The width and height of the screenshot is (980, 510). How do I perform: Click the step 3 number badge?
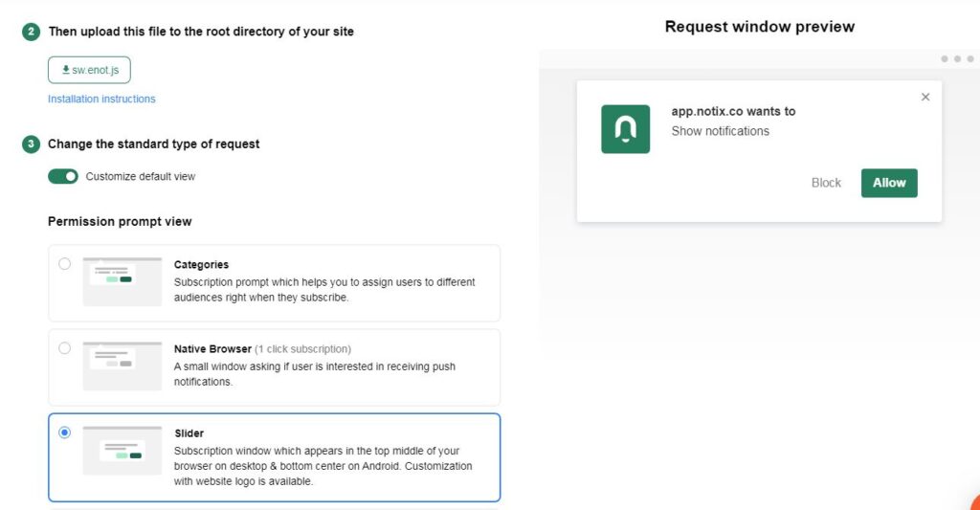(x=32, y=144)
